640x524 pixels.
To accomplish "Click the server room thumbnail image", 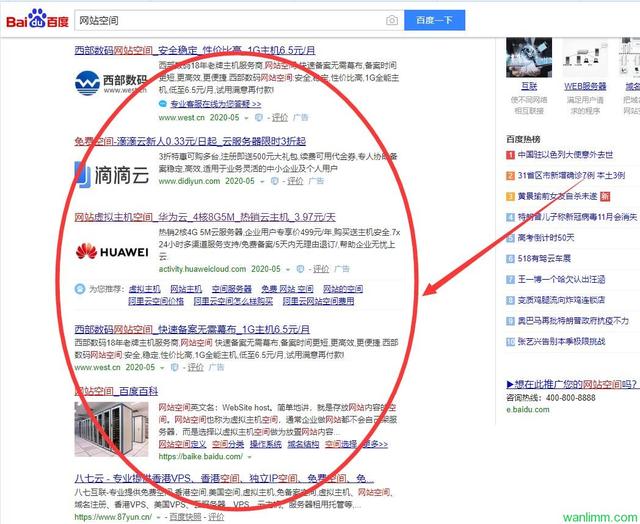I will coord(111,429).
